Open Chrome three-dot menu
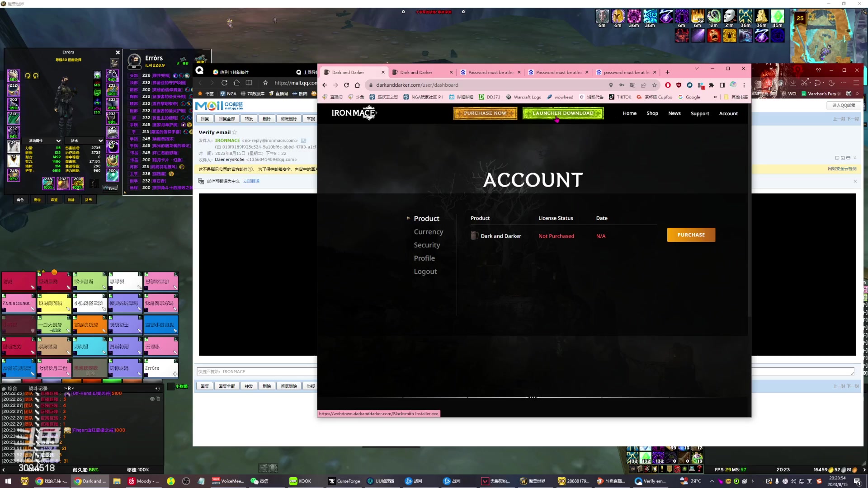The width and height of the screenshot is (868, 488). [x=744, y=85]
